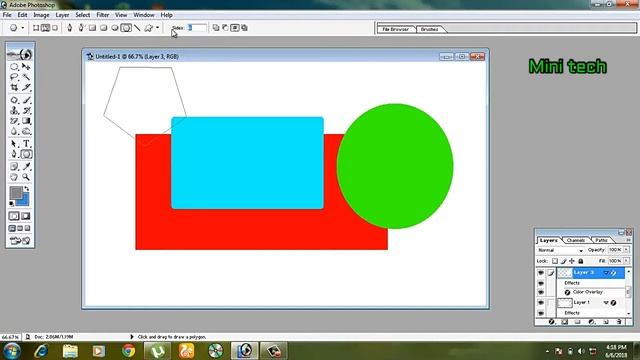
Task: Enable Fill pixels mode in options bar
Action: pos(55,28)
